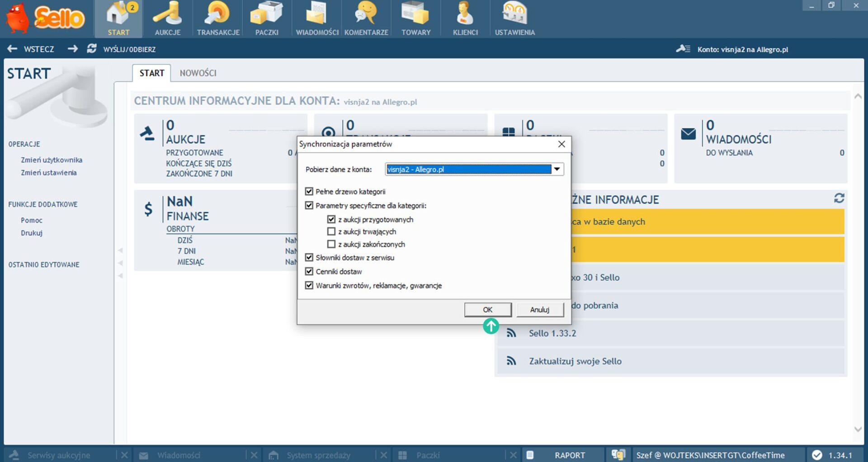Click the scroll down arrow of main panel

click(858, 429)
